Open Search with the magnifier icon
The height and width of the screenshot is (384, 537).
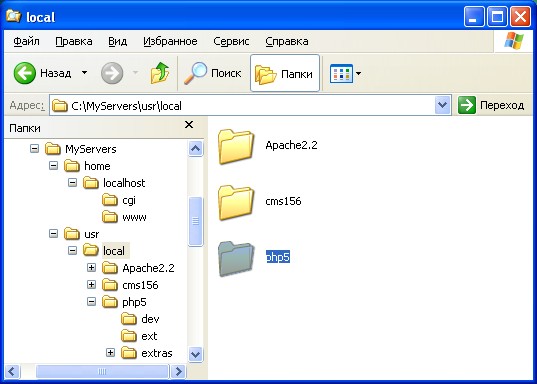pyautogui.click(x=196, y=73)
